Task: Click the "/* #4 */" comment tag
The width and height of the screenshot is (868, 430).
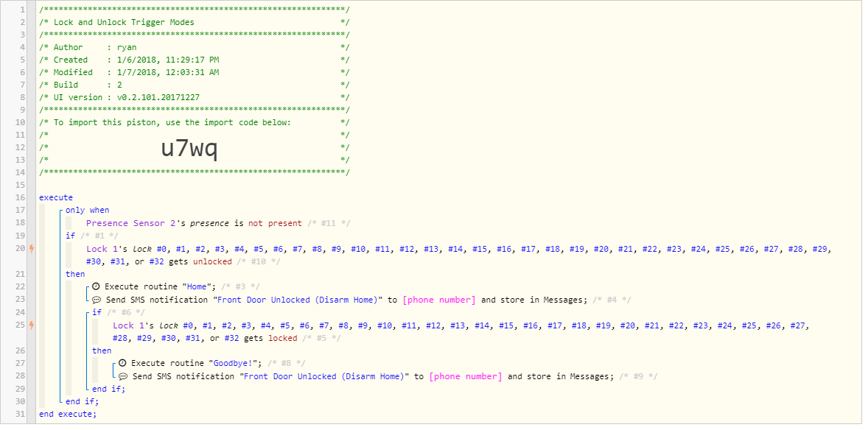Action: 611,300
